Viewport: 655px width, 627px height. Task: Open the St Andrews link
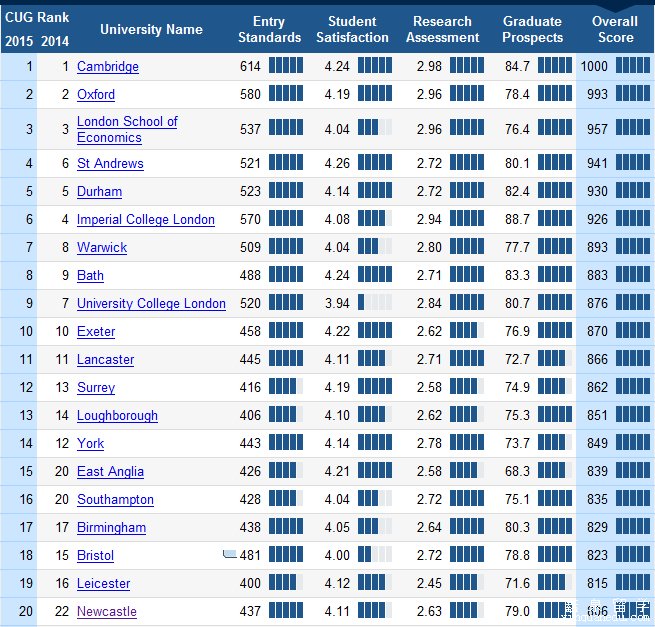110,164
